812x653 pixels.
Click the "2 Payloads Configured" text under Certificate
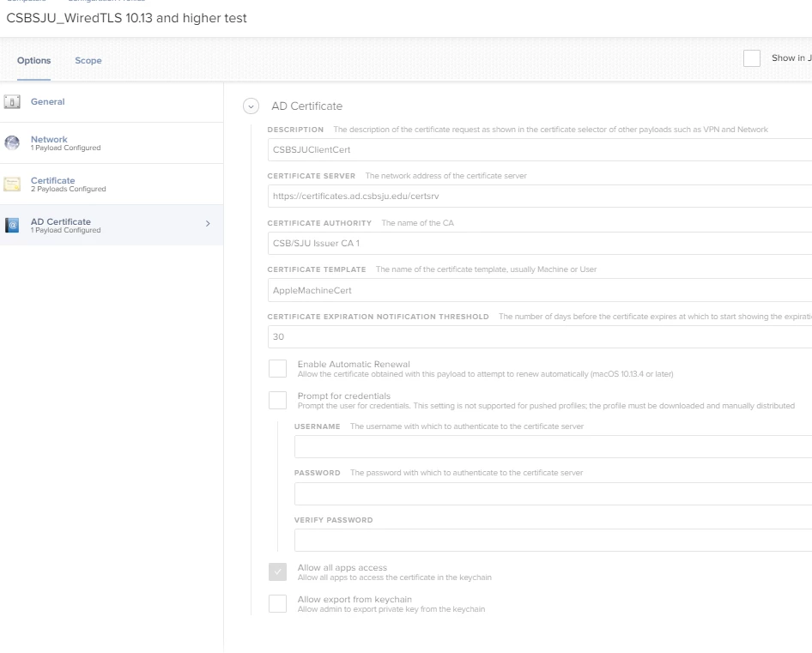[69, 189]
